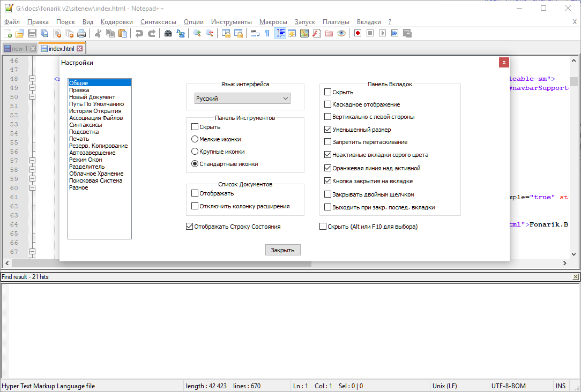Viewport: 581px width, 392px height.
Task: Collapse the fold marker at line 50
Action: click(x=32, y=96)
